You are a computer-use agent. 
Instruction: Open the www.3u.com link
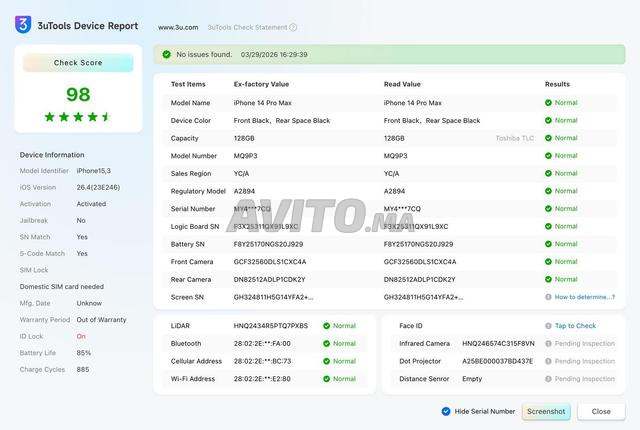(x=178, y=28)
